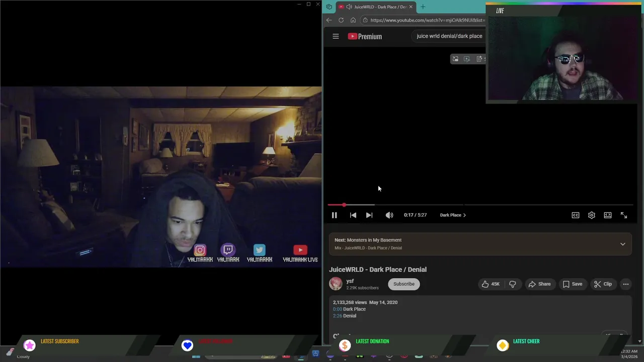The image size is (644, 362).
Task: Open the ysf channel avatar
Action: click(336, 284)
